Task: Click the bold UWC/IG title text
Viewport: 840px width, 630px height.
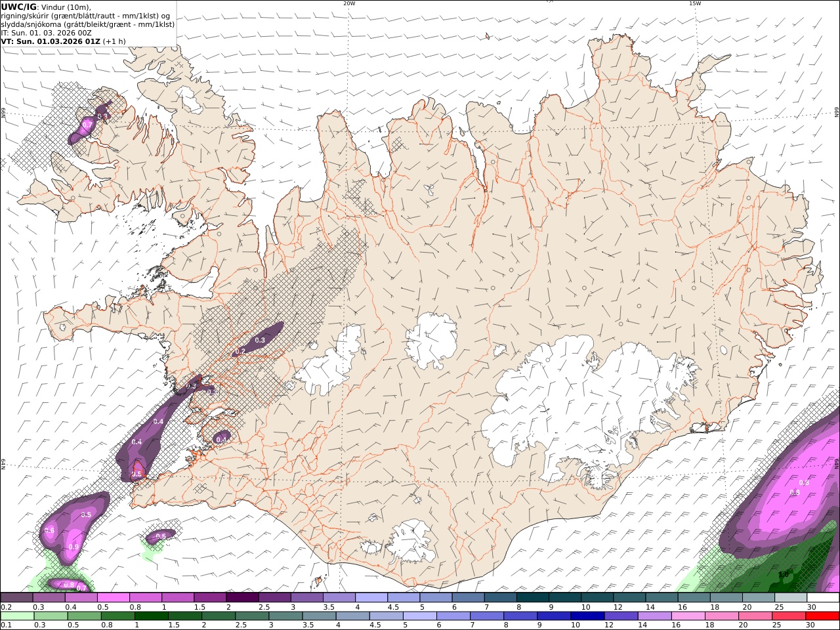Action: click(x=19, y=7)
